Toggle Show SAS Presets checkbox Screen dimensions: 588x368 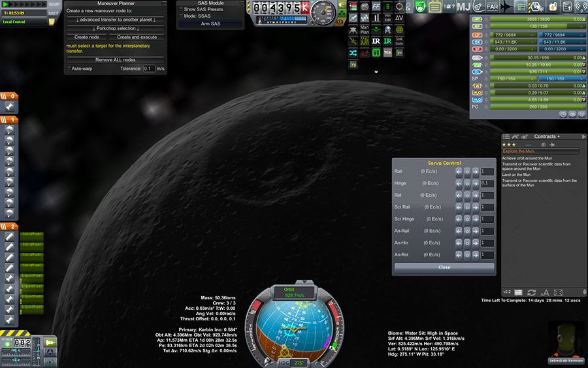pyautogui.click(x=181, y=9)
